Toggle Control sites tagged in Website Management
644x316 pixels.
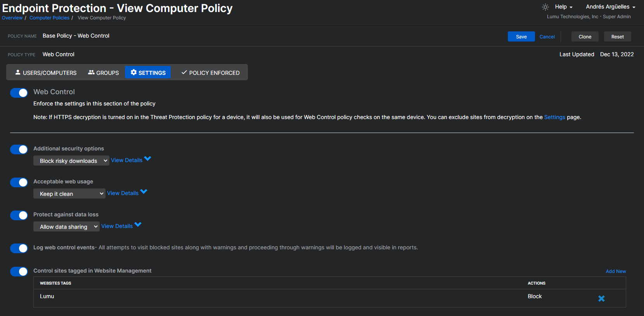click(19, 271)
